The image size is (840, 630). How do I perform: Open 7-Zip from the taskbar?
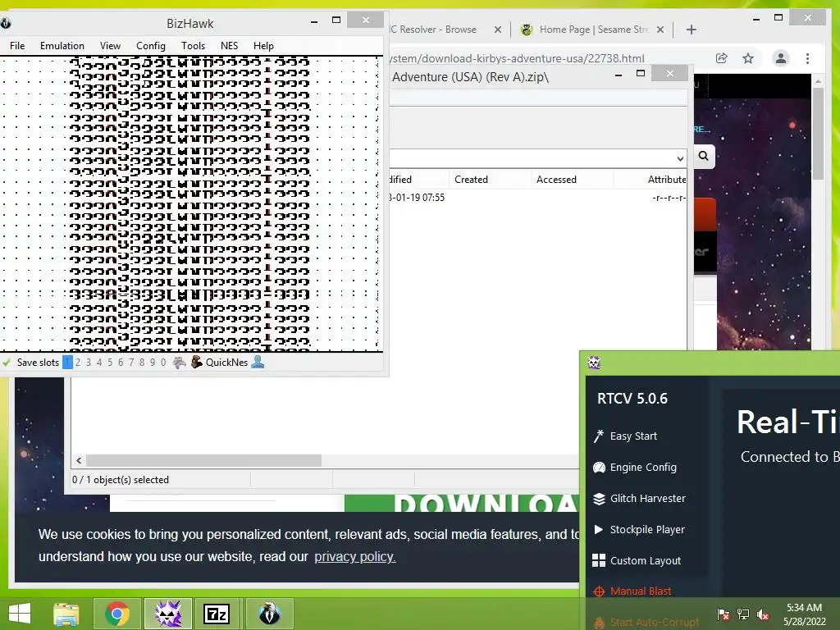pos(217,614)
